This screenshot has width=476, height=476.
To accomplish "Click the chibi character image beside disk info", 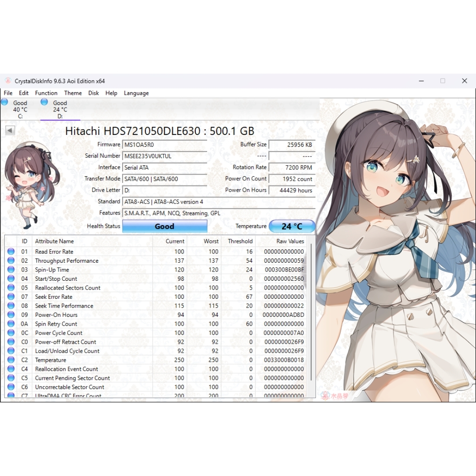I will pyautogui.click(x=32, y=186).
